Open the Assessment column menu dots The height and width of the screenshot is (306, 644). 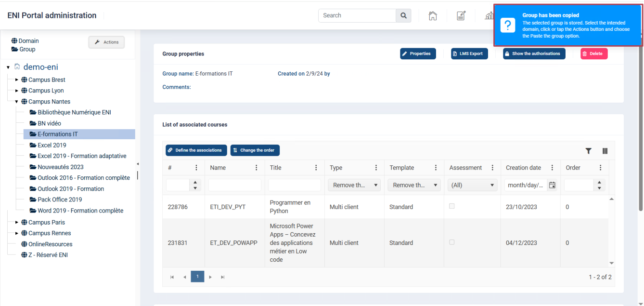(x=492, y=168)
